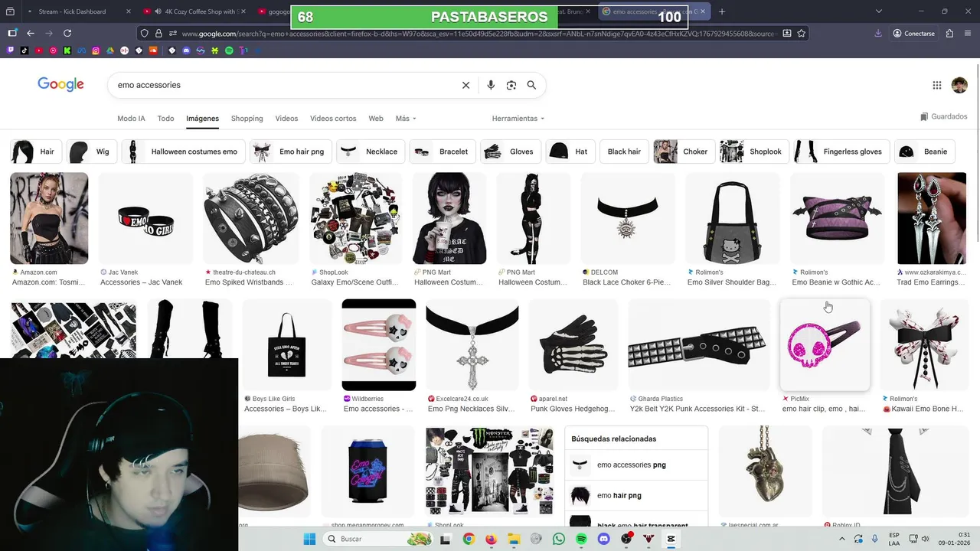Viewport: 980px width, 551px height.
Task: Open the SoundCloud bookmark icon
Action: point(153,51)
